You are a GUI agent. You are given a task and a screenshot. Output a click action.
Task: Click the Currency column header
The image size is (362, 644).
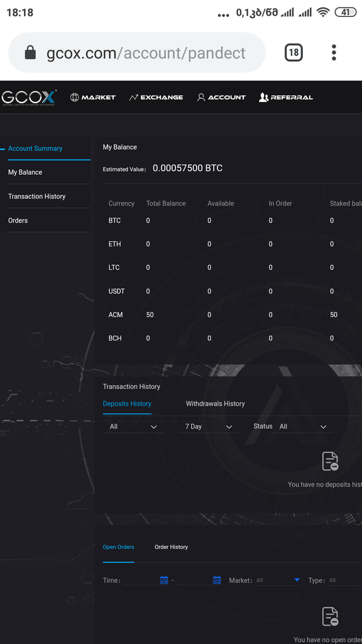click(x=121, y=203)
